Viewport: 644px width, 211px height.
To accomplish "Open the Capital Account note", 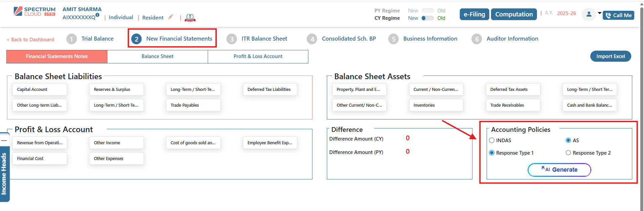I will [x=40, y=90].
